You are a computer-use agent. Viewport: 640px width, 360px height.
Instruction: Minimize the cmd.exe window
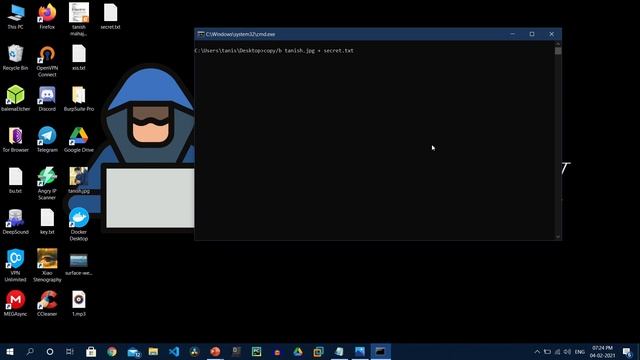point(513,34)
